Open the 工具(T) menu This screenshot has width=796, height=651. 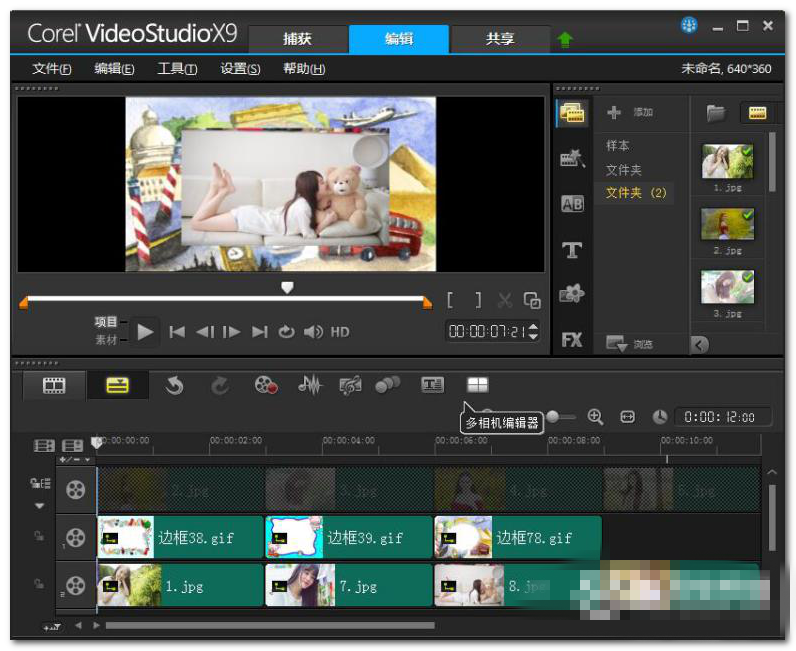pyautogui.click(x=177, y=69)
